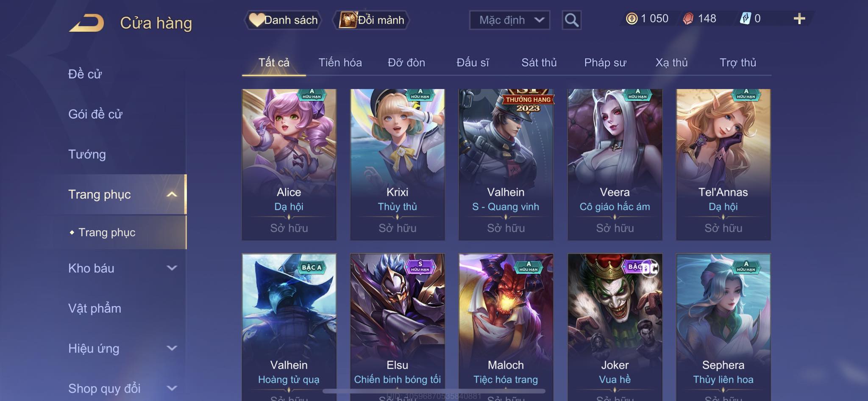Click the blue ticket currency icon
Viewport: 868px width, 401px height.
pos(745,19)
